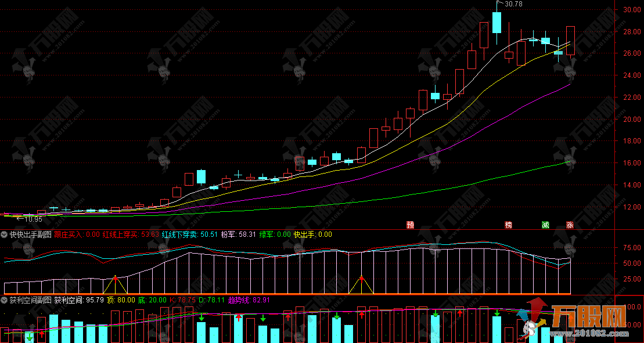Click the K: 78.75 value
This screenshot has width=644, height=343.
[182, 299]
